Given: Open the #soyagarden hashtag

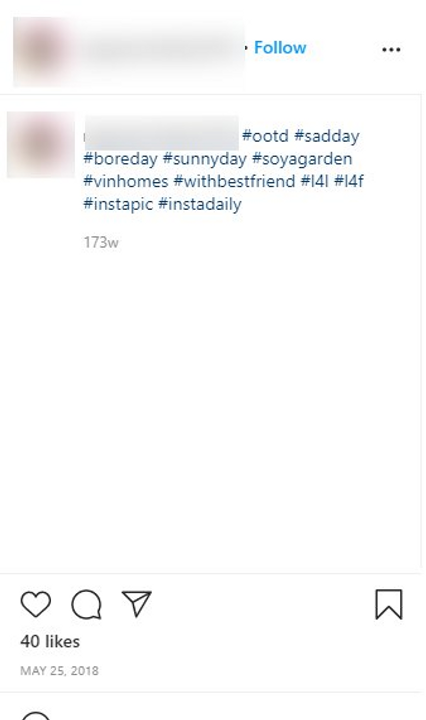Looking at the screenshot, I should click(x=302, y=159).
